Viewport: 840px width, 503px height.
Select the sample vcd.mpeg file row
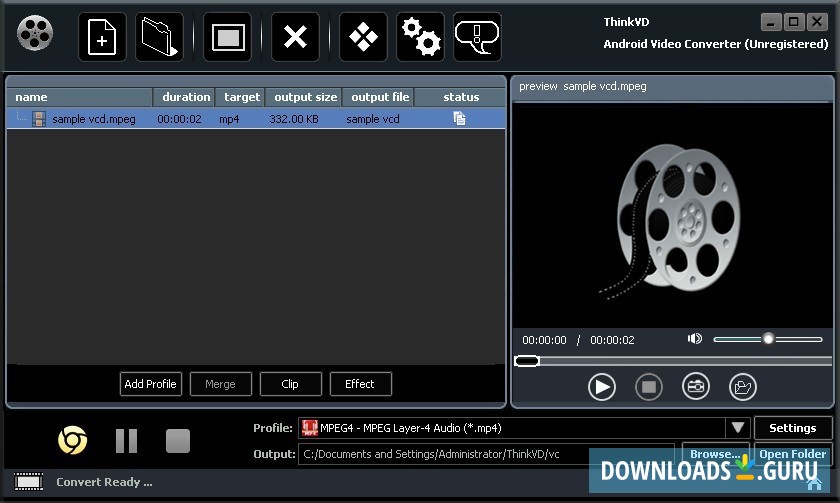256,119
